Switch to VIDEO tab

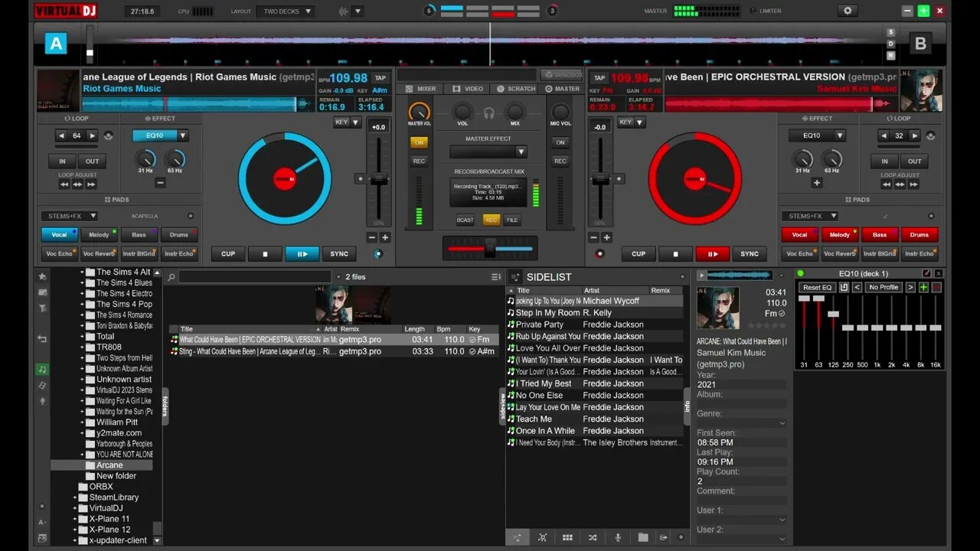469,89
